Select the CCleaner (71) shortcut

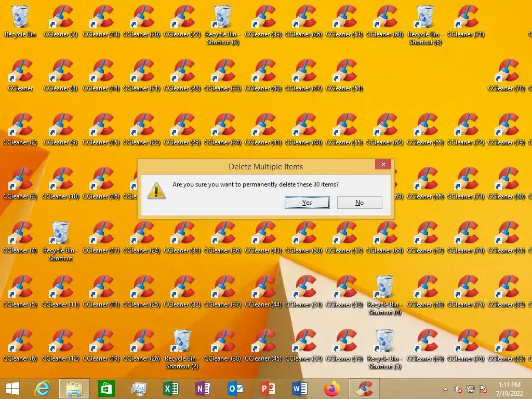coord(466,21)
